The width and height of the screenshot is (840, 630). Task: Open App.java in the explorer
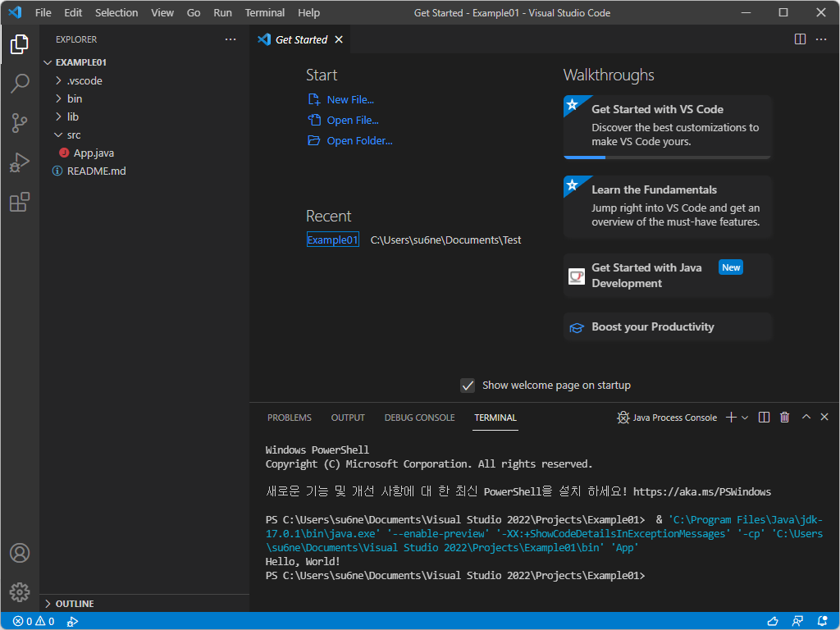94,153
